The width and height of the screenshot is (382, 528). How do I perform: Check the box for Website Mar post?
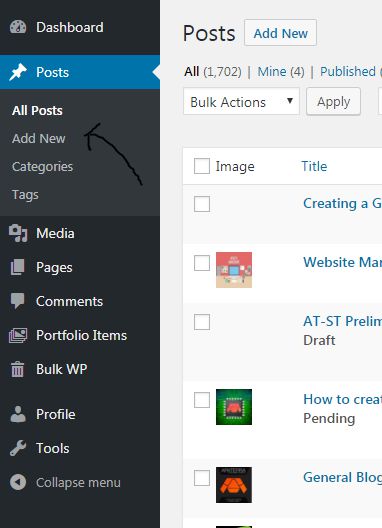tap(202, 263)
